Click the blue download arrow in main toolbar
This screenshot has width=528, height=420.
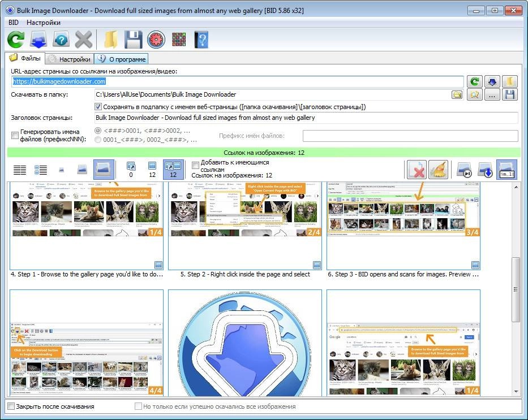click(x=38, y=40)
